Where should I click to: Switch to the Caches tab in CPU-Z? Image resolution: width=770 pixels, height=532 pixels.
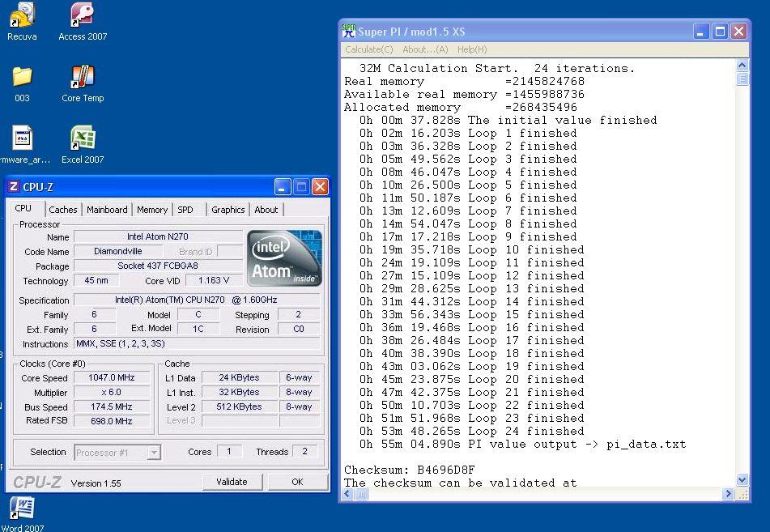coord(63,210)
